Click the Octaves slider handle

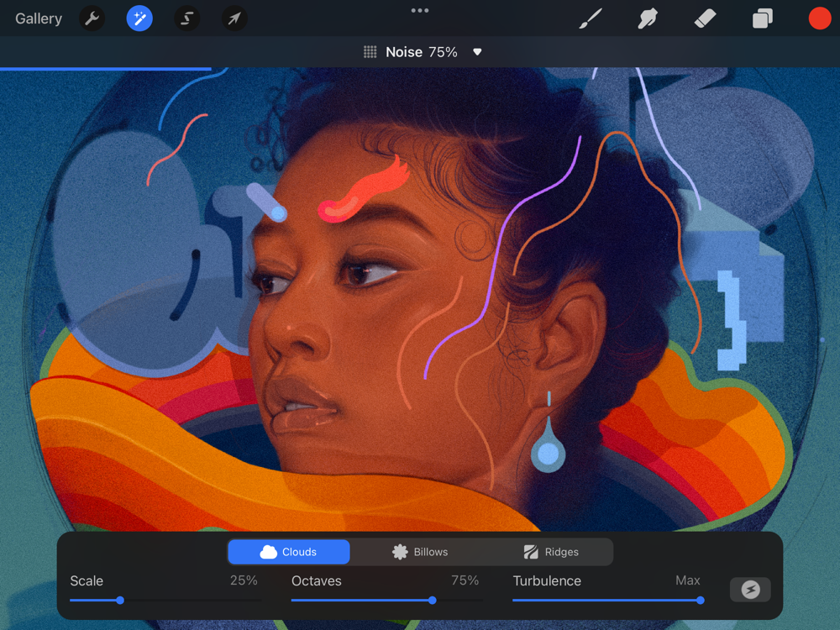[x=433, y=601]
